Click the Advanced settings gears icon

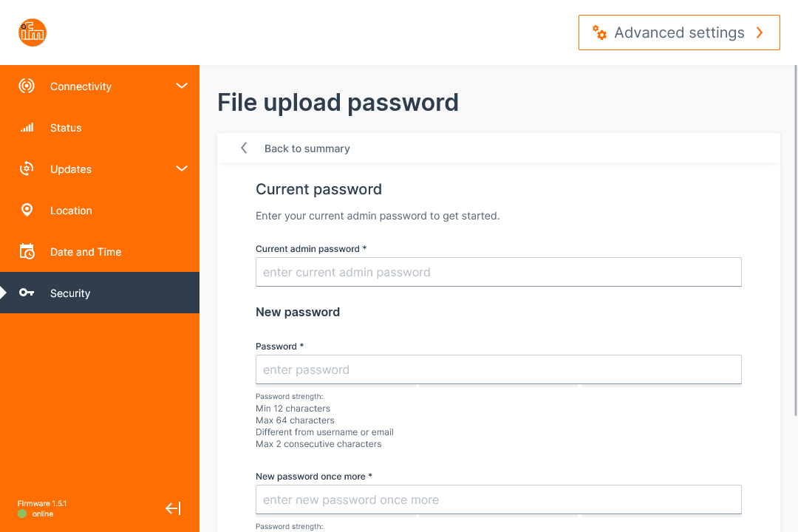tap(600, 33)
